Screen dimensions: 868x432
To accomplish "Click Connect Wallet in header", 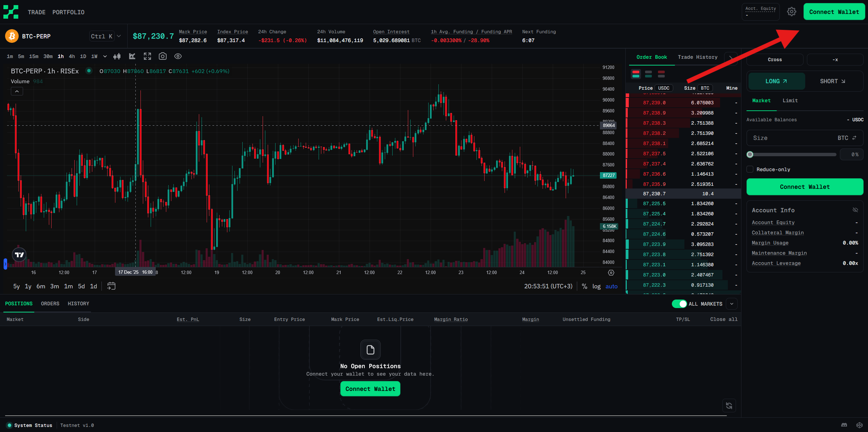I will coord(834,12).
